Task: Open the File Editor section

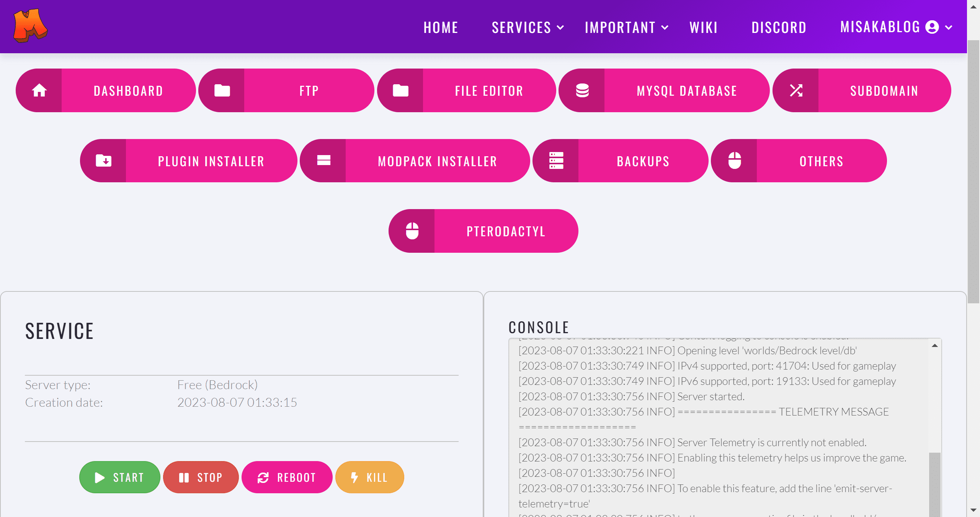Action: (489, 91)
